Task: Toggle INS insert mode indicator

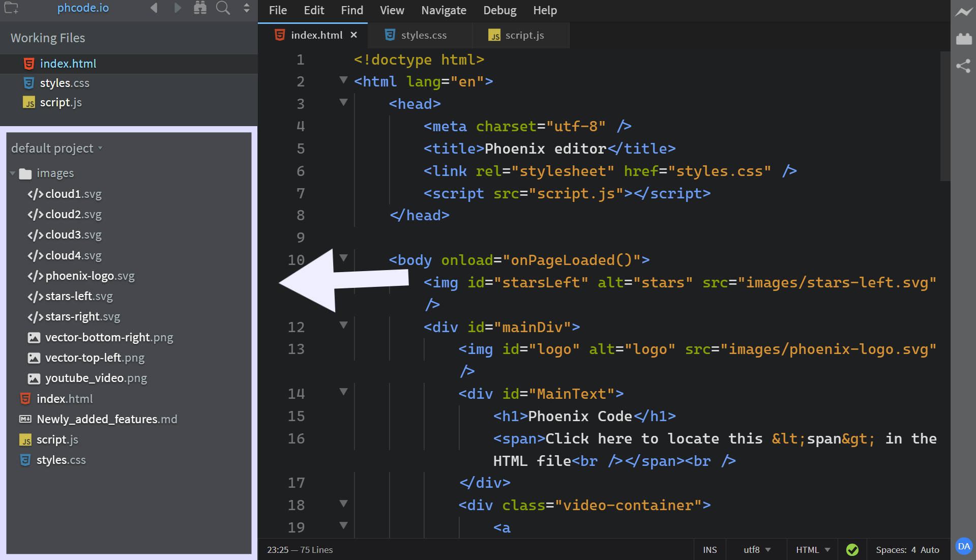Action: [x=709, y=550]
